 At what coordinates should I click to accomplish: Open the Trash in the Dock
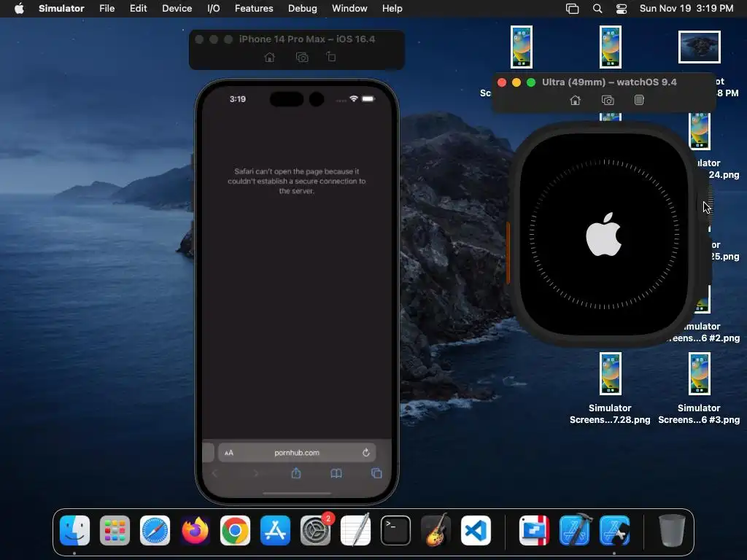click(x=672, y=530)
